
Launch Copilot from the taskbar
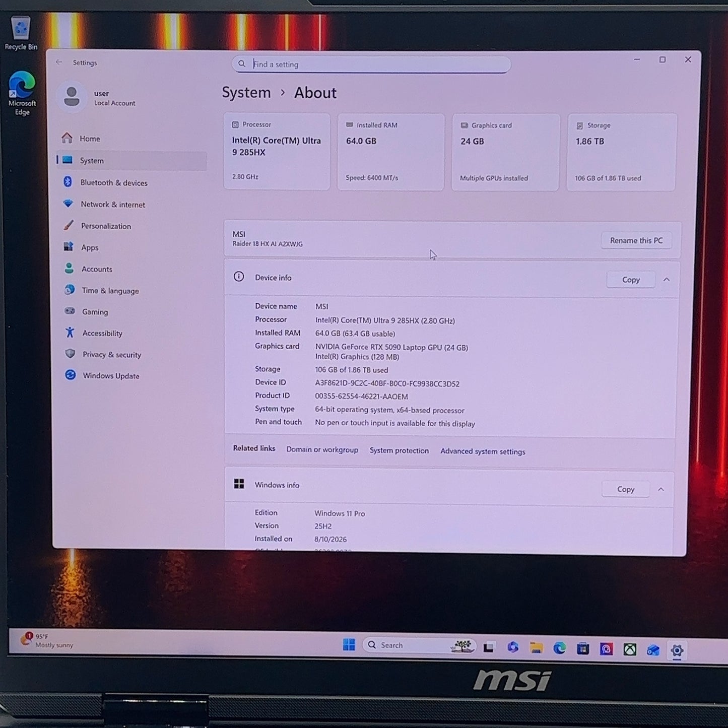coord(513,647)
